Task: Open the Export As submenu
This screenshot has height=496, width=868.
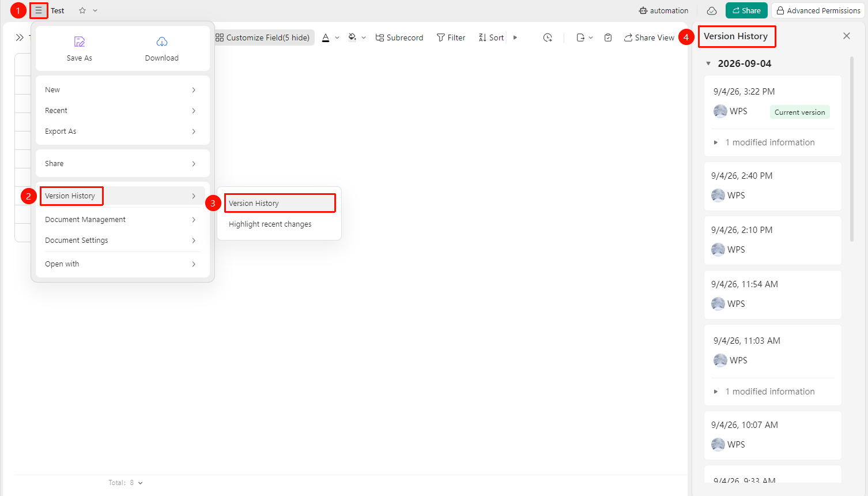Action: tap(120, 131)
